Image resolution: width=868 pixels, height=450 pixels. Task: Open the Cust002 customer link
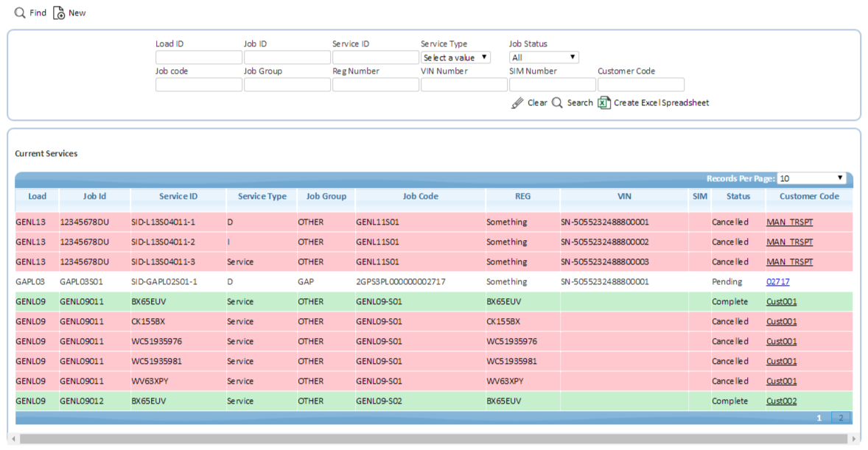tap(782, 401)
